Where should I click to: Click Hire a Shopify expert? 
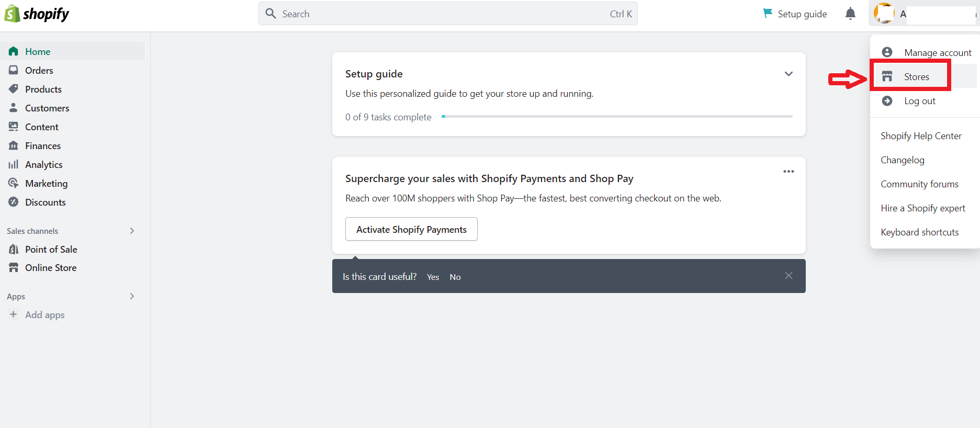[923, 208]
